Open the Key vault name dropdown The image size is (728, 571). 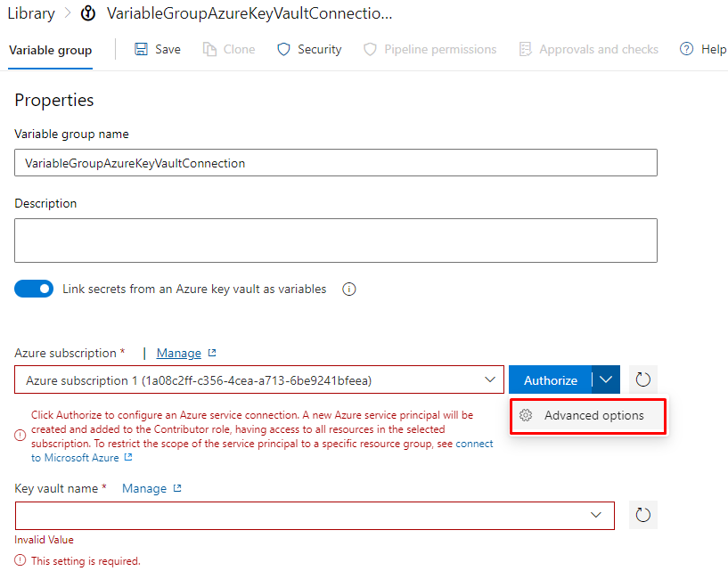tap(597, 515)
